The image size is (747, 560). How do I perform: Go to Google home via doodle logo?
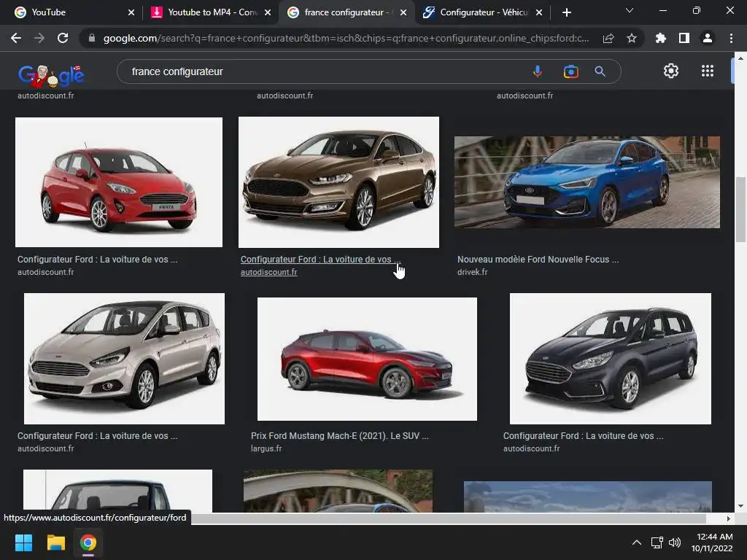coord(51,75)
